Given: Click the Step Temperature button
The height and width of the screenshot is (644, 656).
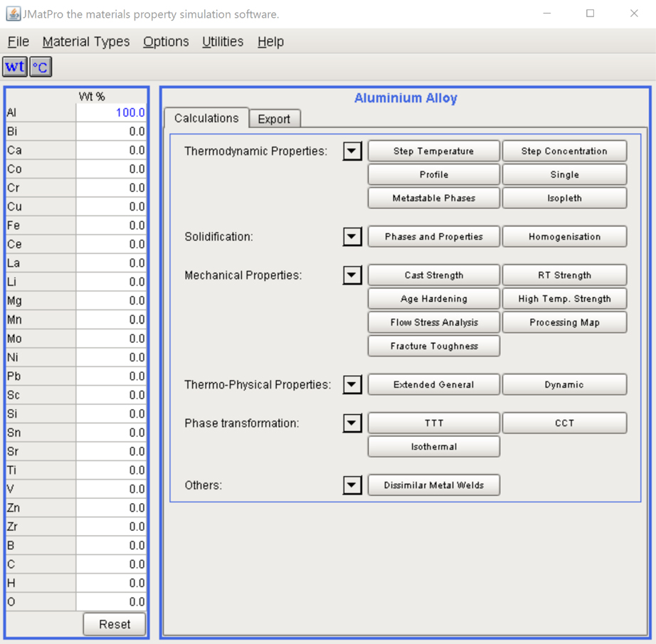Looking at the screenshot, I should coord(433,151).
